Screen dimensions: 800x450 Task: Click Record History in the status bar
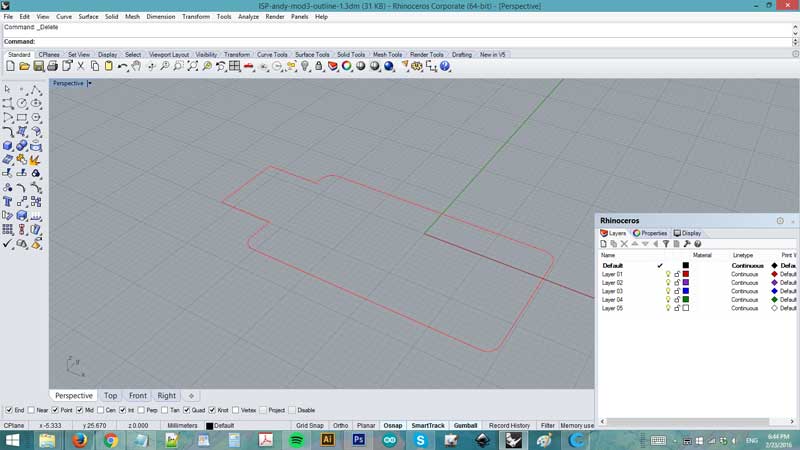pyautogui.click(x=509, y=426)
